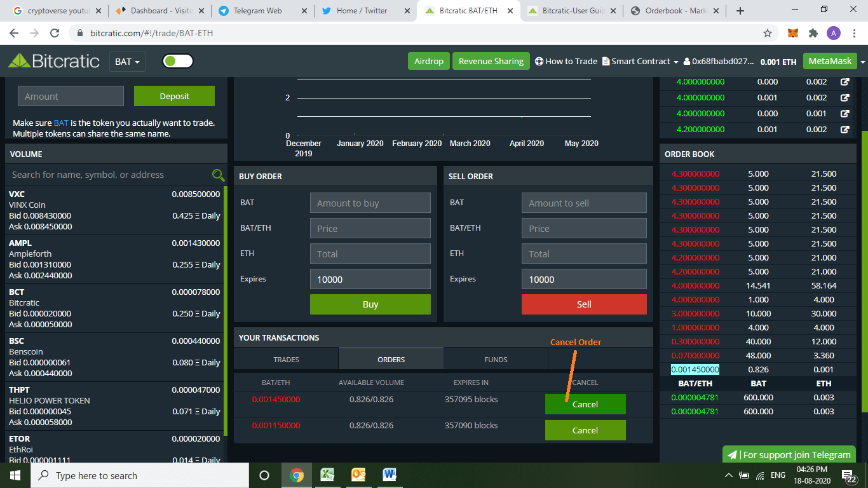Click the Airdrop button
Image resolution: width=868 pixels, height=488 pixels.
[429, 61]
